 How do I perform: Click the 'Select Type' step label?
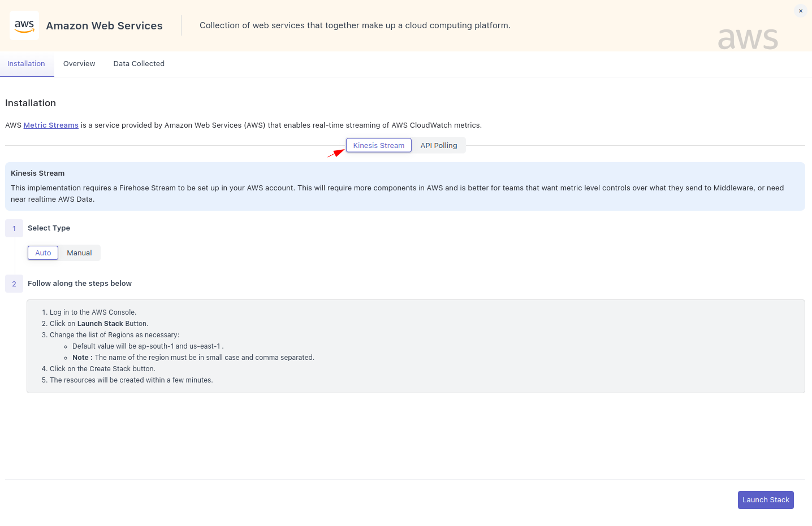click(x=49, y=228)
